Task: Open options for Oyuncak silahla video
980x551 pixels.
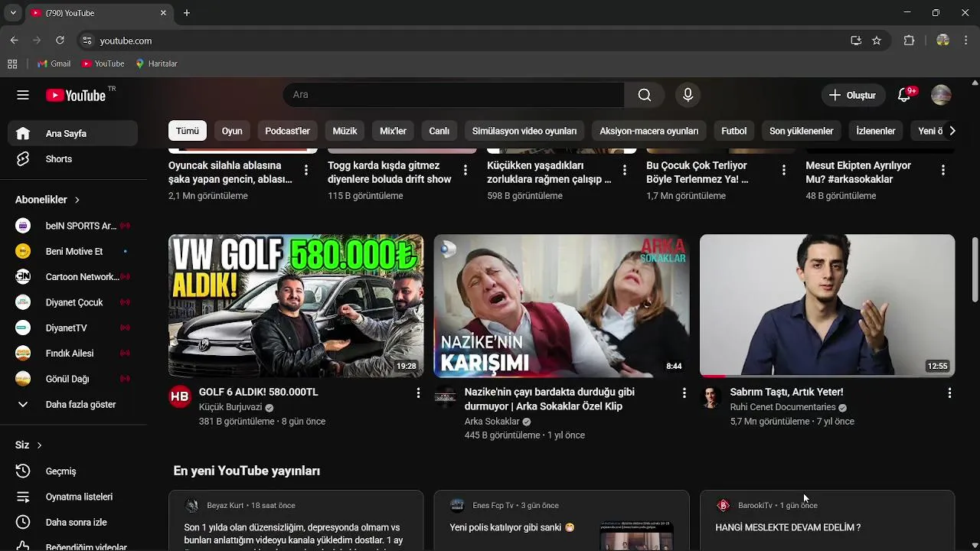Action: click(306, 170)
